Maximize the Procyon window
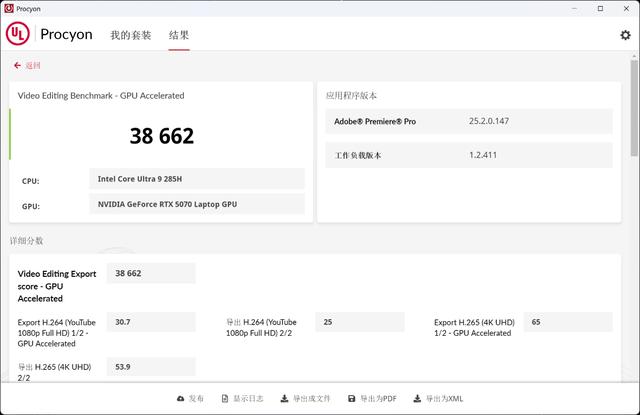Image resolution: width=640 pixels, height=415 pixels. (600, 8)
